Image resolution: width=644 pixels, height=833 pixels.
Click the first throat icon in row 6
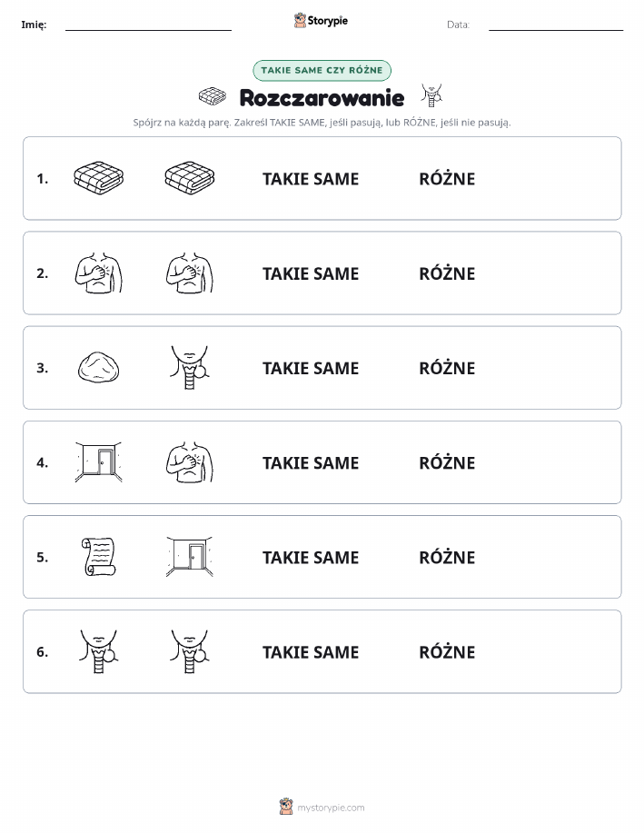tap(98, 650)
